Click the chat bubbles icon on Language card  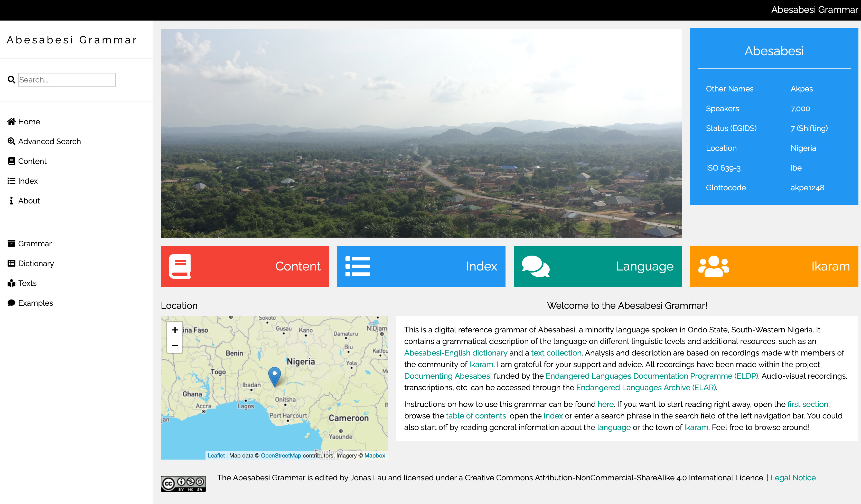click(x=536, y=267)
